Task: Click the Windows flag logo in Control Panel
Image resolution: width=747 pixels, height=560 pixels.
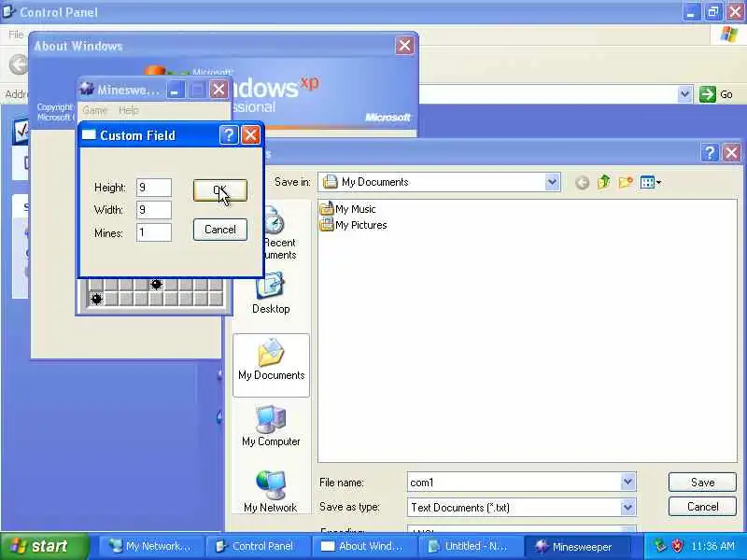Action: [x=729, y=35]
